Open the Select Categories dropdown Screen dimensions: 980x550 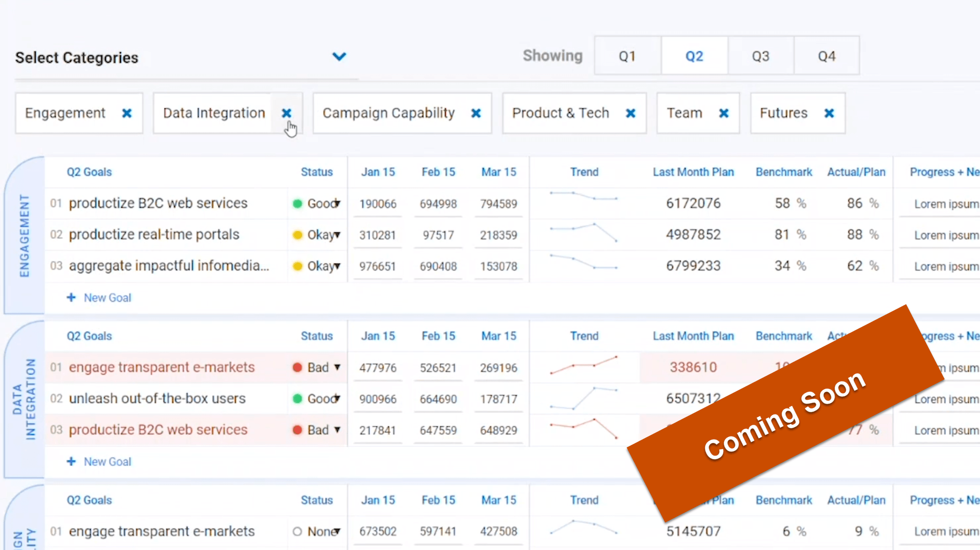pos(338,56)
